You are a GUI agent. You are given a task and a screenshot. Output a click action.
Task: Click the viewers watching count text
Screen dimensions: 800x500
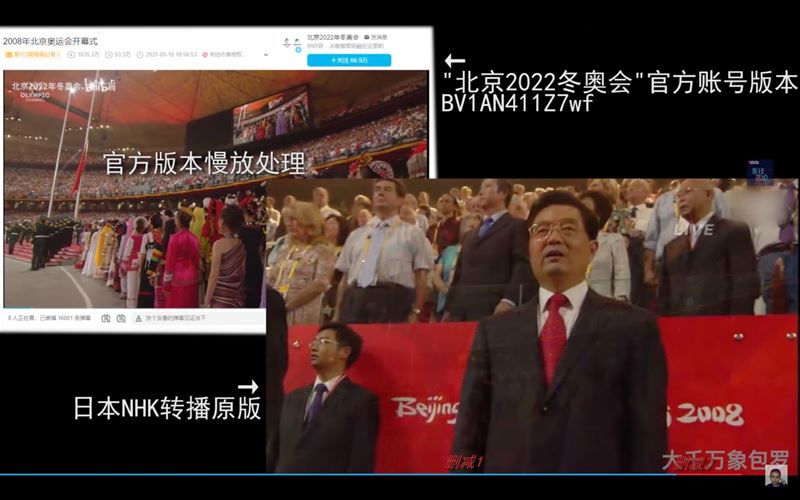point(49,318)
